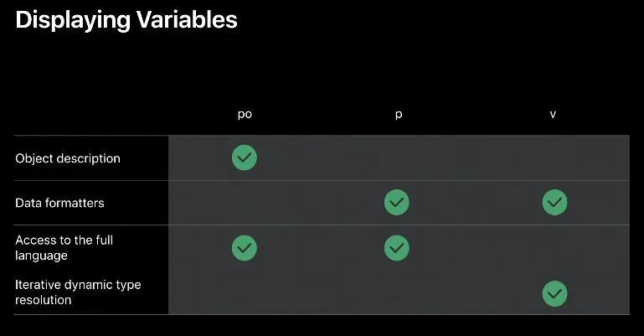Image resolution: width=644 pixels, height=336 pixels.
Task: Click 'Iterative dynamic type resolution' row label
Action: click(78, 292)
